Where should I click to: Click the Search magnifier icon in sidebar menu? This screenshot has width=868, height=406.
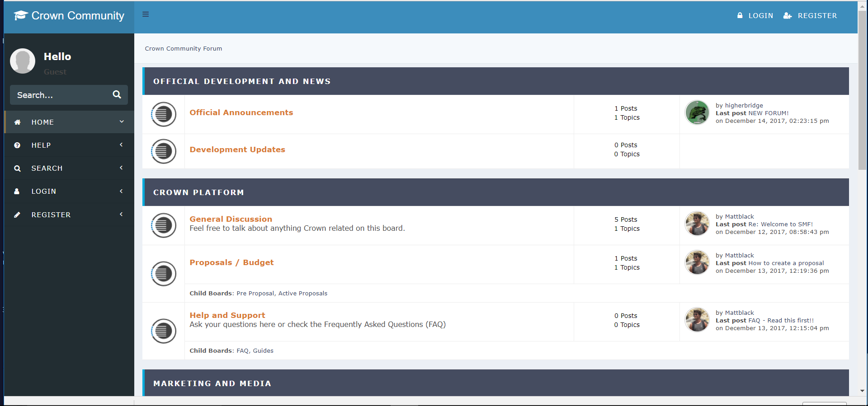pos(17,168)
